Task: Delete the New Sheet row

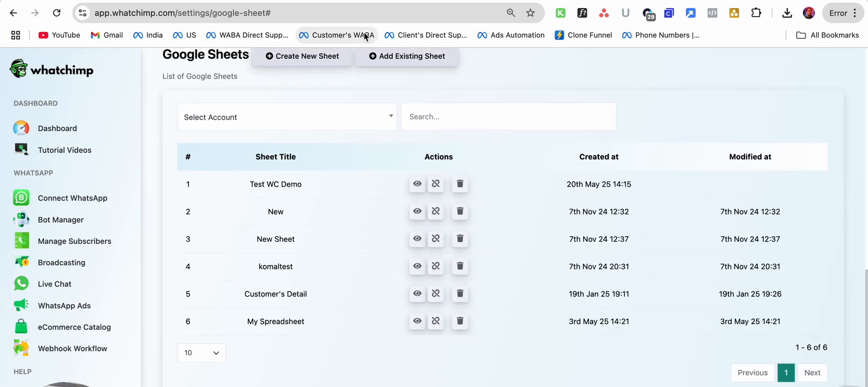Action: (x=460, y=239)
